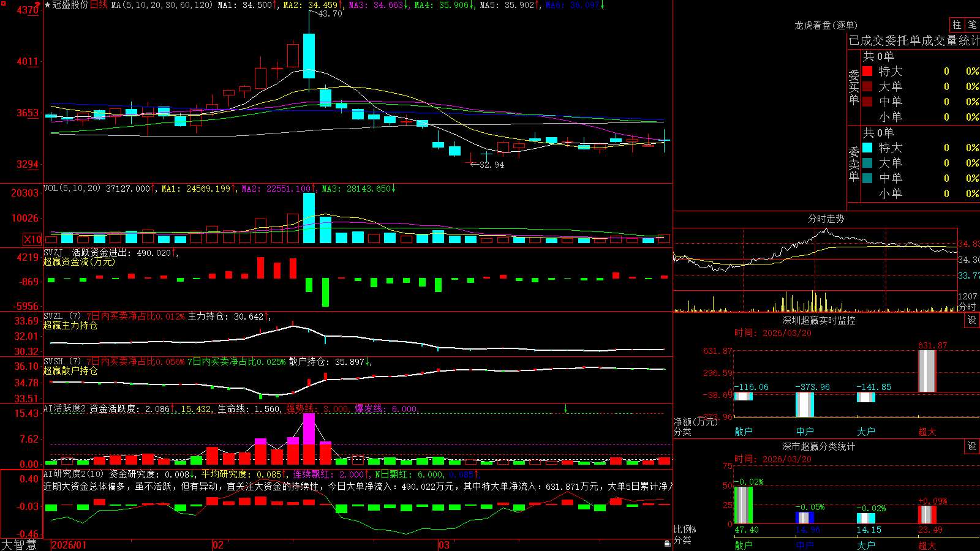Image resolution: width=980 pixels, height=551 pixels.
Task: Click the 龙虎看盘(逐单) panel title
Action: [x=826, y=25]
